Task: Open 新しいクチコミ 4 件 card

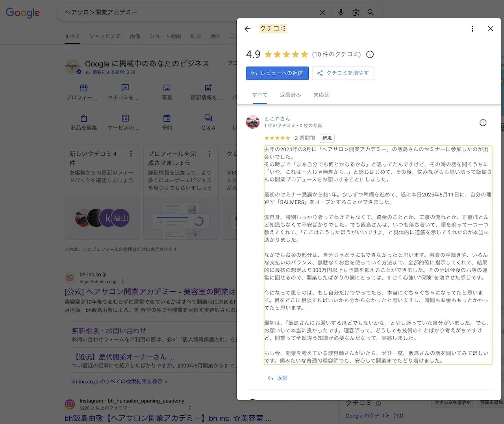Action: [102, 192]
